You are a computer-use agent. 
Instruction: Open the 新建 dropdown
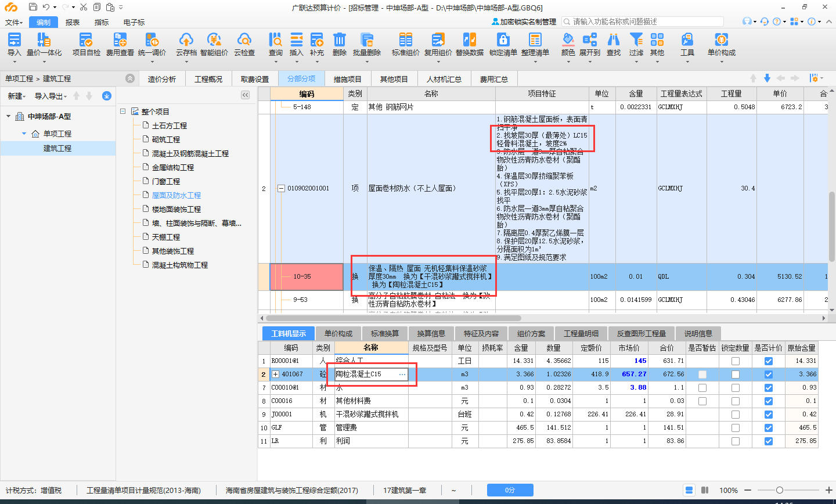[16, 96]
